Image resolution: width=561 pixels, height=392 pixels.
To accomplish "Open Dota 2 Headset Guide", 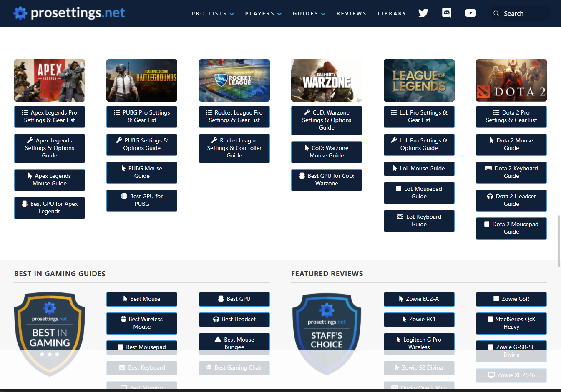I will [511, 200].
